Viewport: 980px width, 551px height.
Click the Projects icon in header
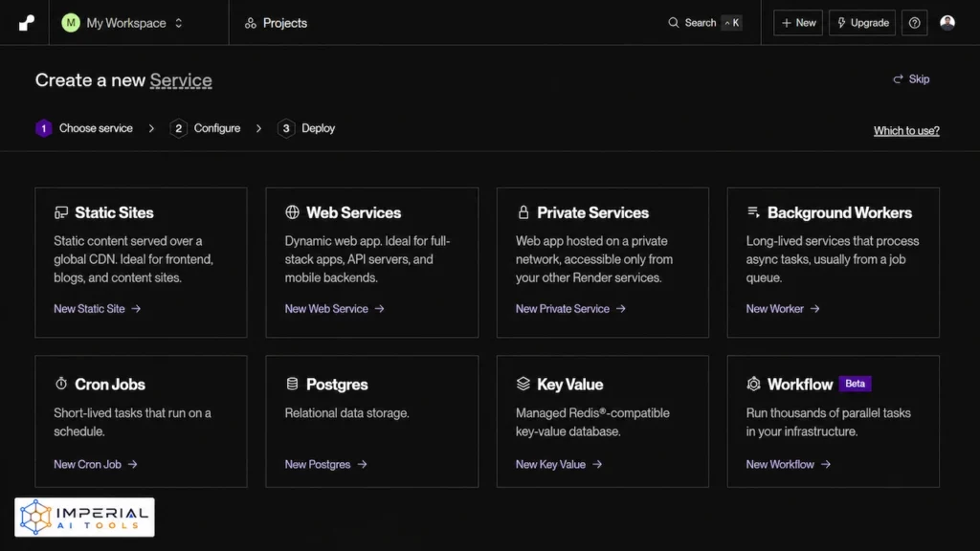(251, 23)
